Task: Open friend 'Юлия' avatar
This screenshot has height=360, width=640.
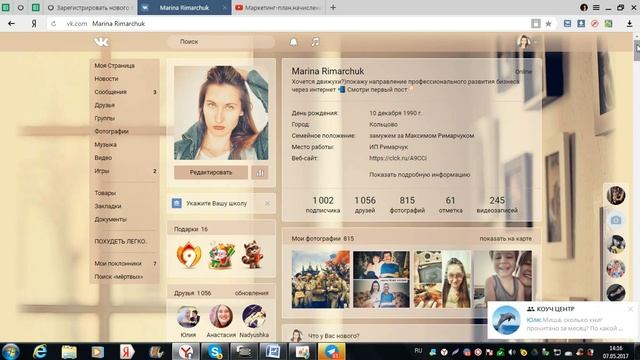Action: pyautogui.click(x=188, y=316)
